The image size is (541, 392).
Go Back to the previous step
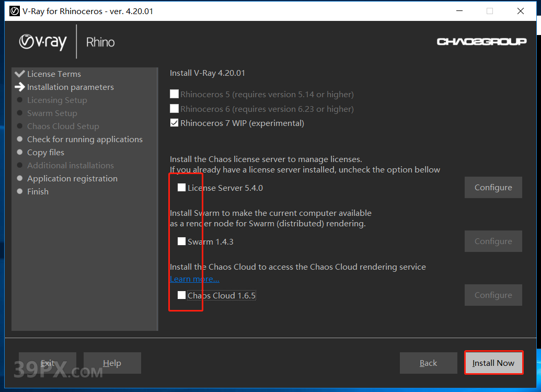[x=428, y=363]
